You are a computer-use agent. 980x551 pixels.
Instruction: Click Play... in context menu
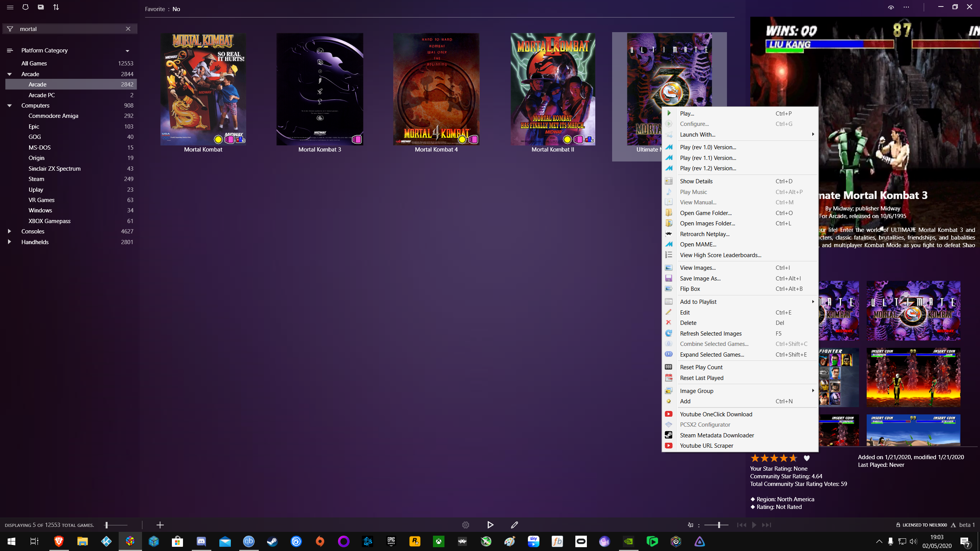[740, 114]
